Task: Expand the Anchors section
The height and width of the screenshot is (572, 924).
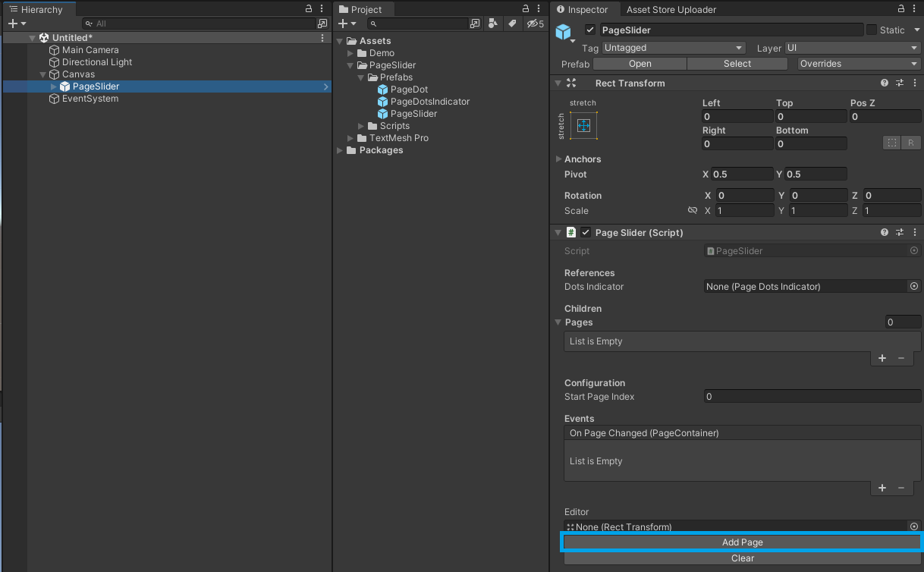Action: tap(559, 159)
